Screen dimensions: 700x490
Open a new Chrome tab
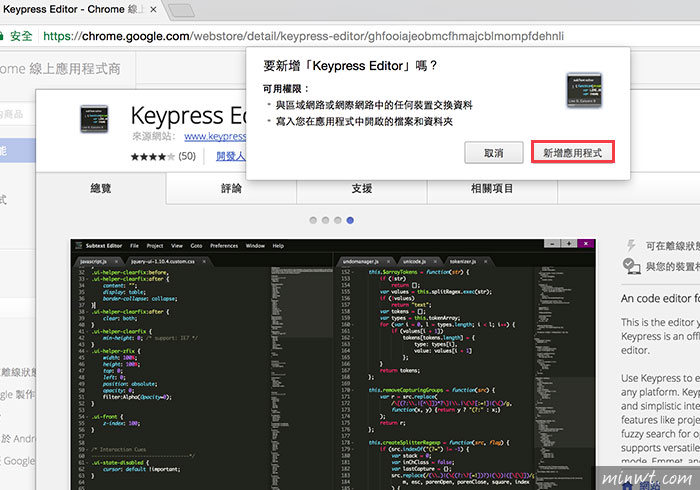[x=181, y=10]
